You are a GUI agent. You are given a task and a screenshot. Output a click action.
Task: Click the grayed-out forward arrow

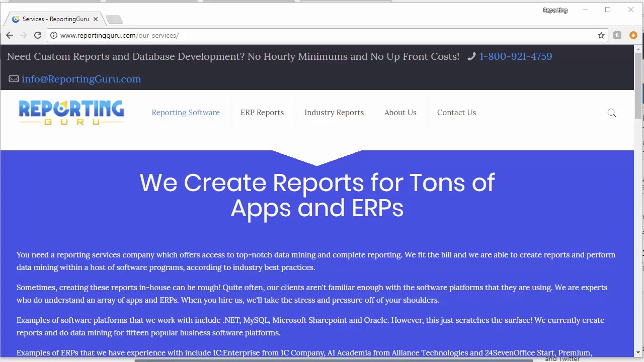tap(24, 35)
